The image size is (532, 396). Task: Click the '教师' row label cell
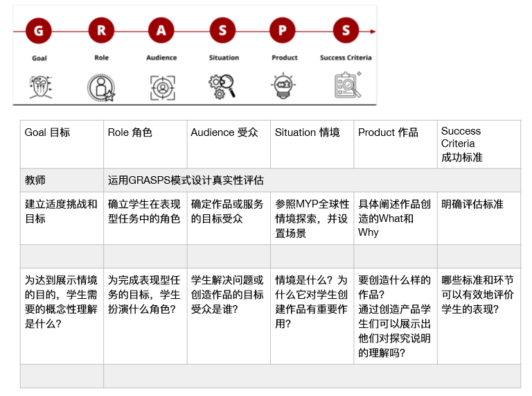62,180
